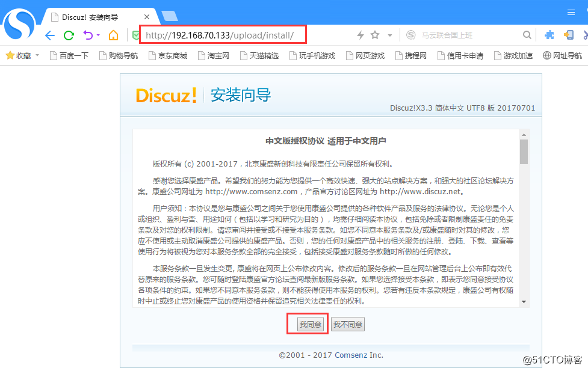Reload page with the green refresh icon

(x=69, y=35)
